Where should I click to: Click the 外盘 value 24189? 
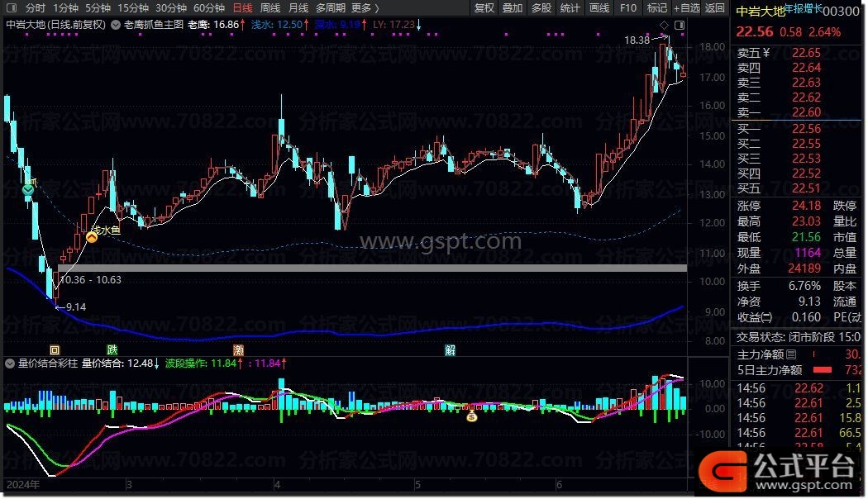click(x=804, y=269)
